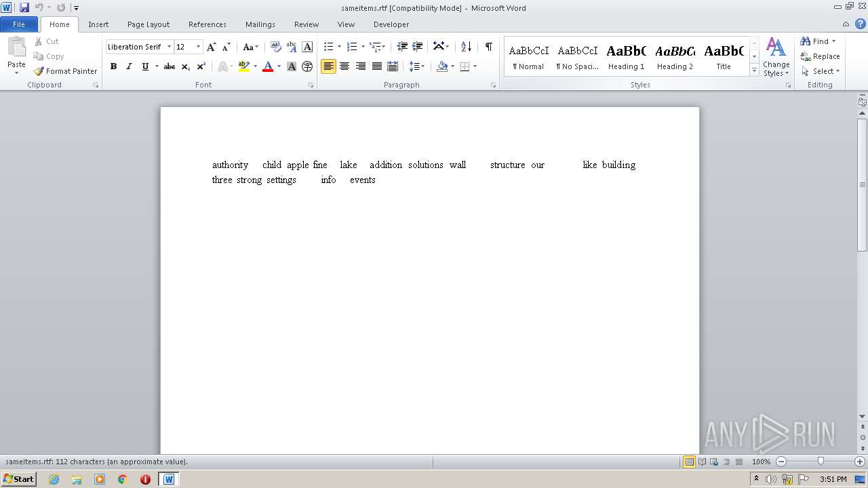Click the Word document text 'authority'
The width and height of the screenshot is (868, 488).
point(230,165)
